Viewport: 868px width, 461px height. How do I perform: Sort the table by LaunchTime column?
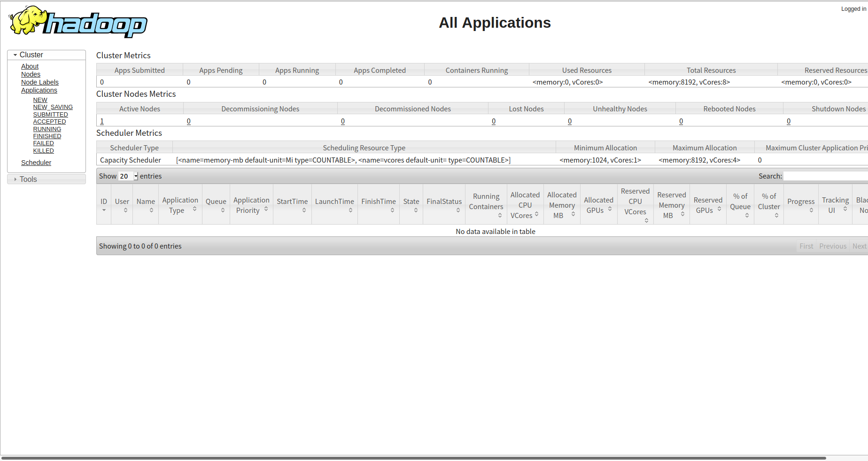[334, 204]
